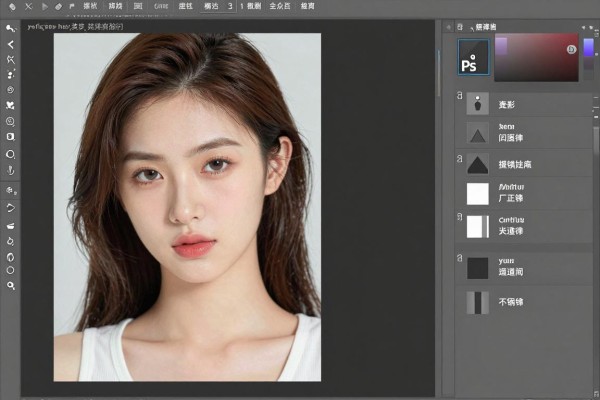This screenshot has height=400, width=600.
Task: Select the bottom layer with vertical stripes thumbnail
Action: tap(524, 302)
